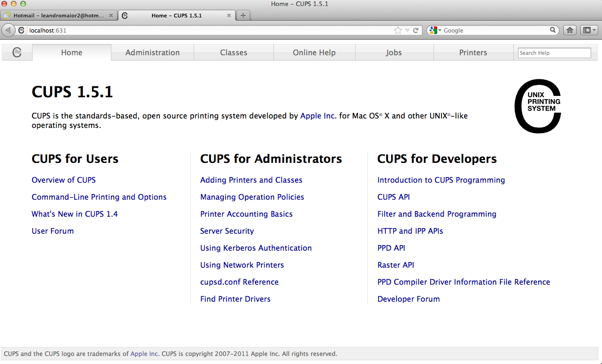Click the CUPS logo left of the tabs
This screenshot has height=364, width=602.
pyautogui.click(x=17, y=52)
